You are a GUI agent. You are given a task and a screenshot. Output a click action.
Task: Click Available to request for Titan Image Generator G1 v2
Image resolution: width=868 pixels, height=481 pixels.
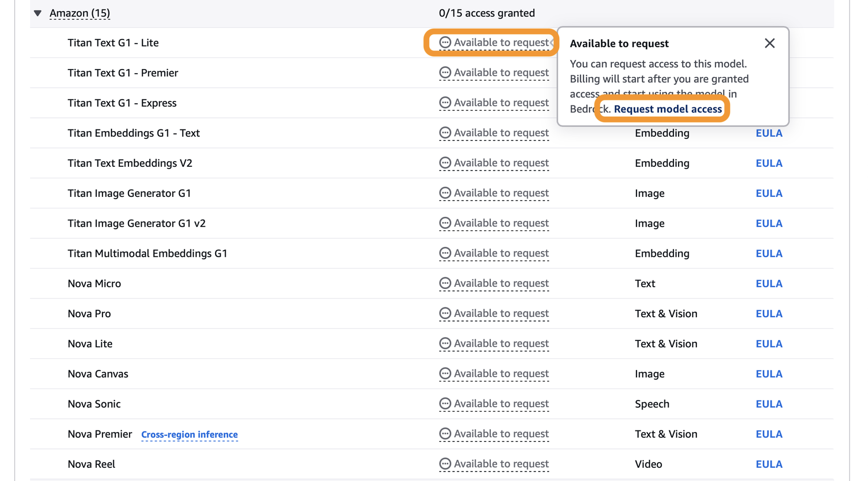pyautogui.click(x=501, y=223)
